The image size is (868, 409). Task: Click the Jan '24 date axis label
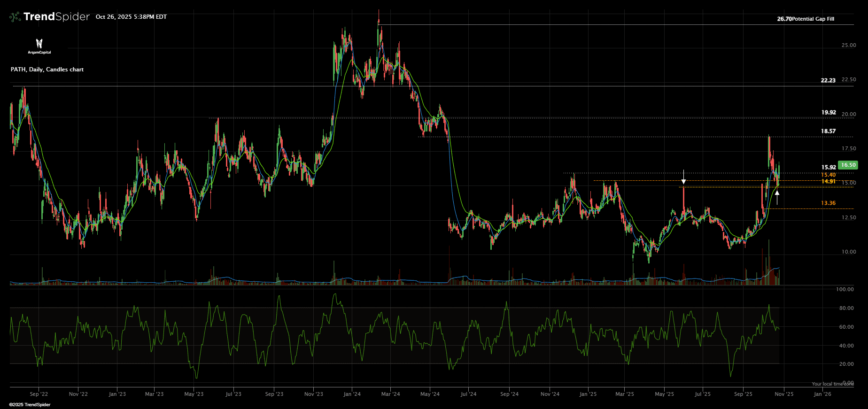(352, 394)
